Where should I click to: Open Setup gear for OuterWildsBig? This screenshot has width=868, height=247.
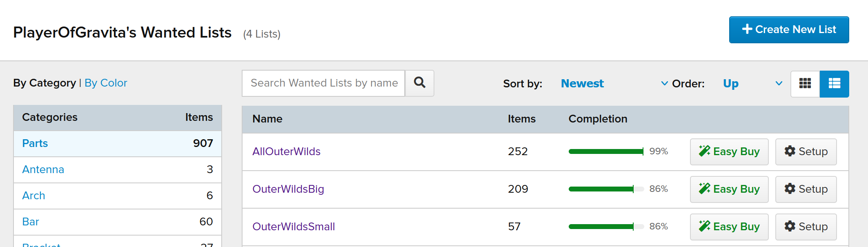tap(806, 189)
